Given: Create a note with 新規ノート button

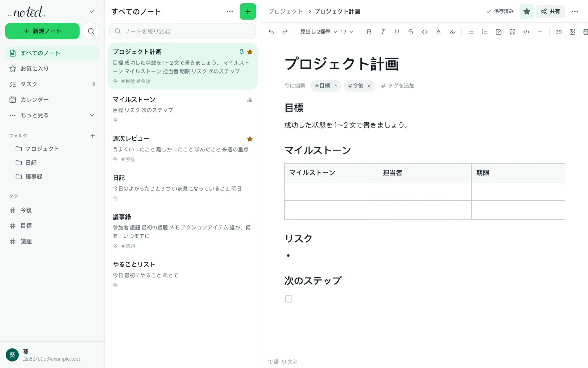Looking at the screenshot, I should pos(42,31).
